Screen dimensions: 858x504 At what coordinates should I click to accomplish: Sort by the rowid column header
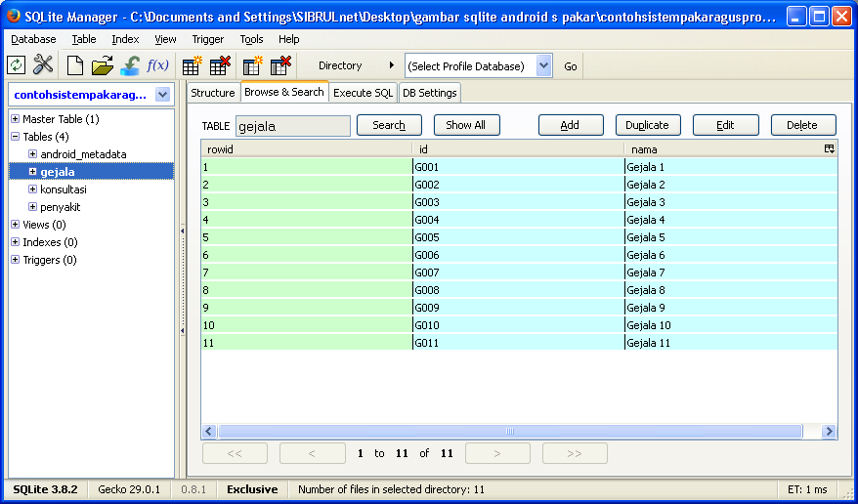coord(307,148)
